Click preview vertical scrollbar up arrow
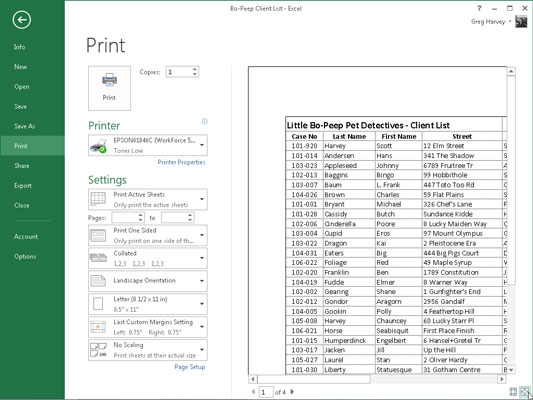The height and width of the screenshot is (400, 533). point(511,71)
